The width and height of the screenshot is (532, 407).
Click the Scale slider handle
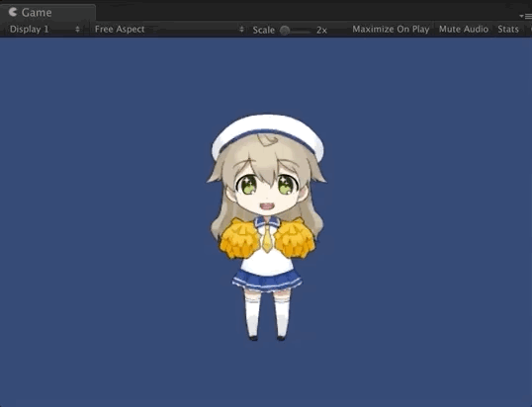coord(285,31)
